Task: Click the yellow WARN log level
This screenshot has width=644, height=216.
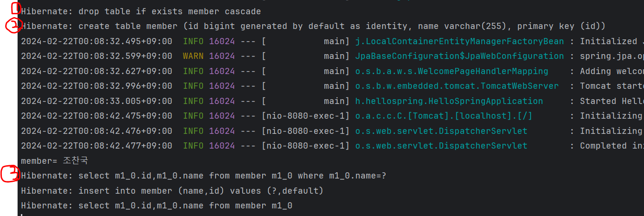Action: coord(193,56)
